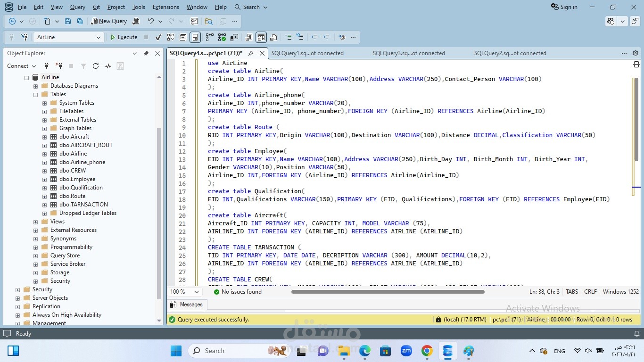644x362 pixels.
Task: Open the AirLine database dropdown
Action: click(x=99, y=37)
